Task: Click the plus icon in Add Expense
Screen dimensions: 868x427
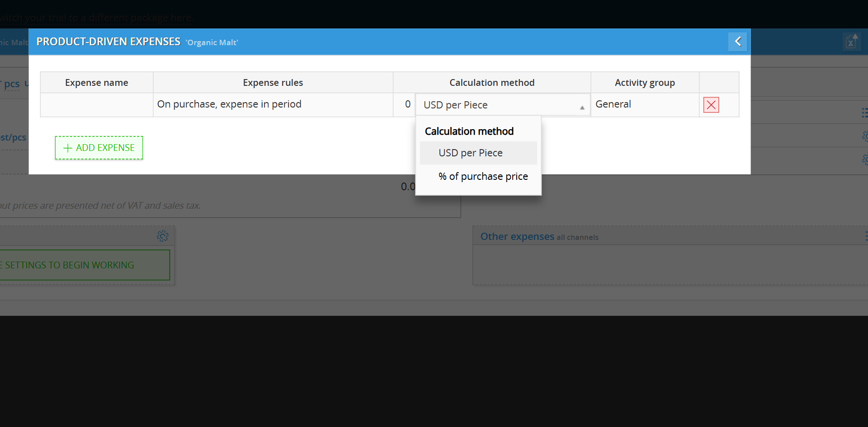Action: (68, 148)
